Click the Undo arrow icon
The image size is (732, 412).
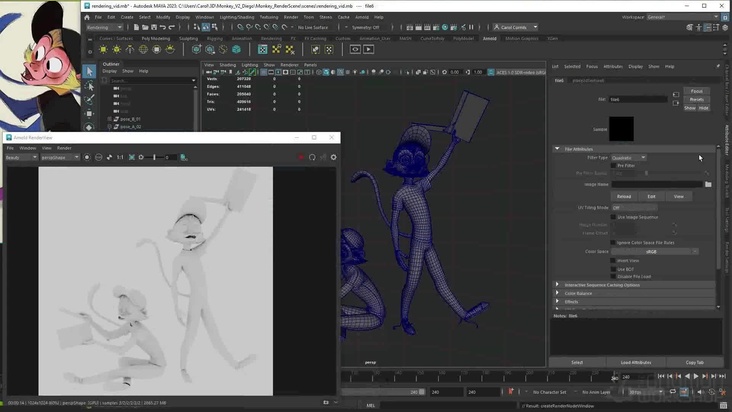coord(162,28)
